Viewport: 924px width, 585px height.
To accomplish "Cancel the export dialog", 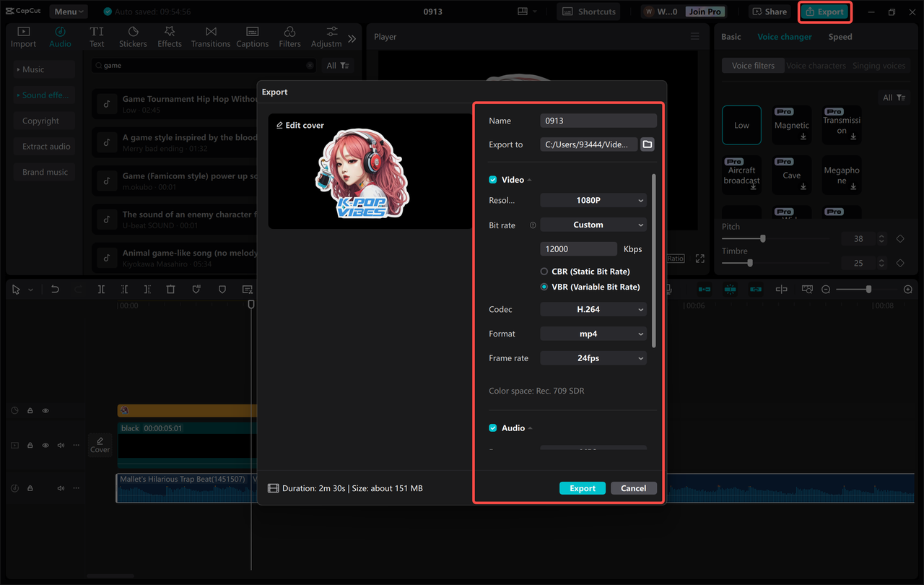I will 633,487.
